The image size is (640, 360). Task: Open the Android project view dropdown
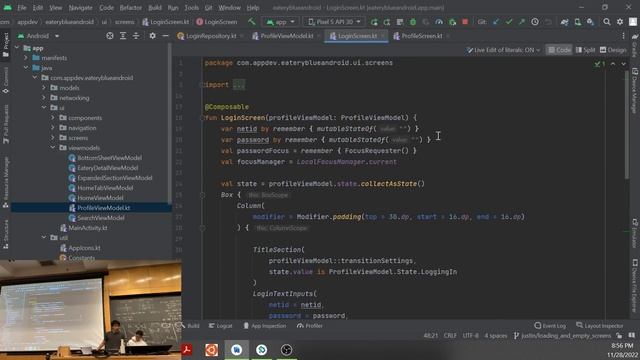tap(39, 36)
